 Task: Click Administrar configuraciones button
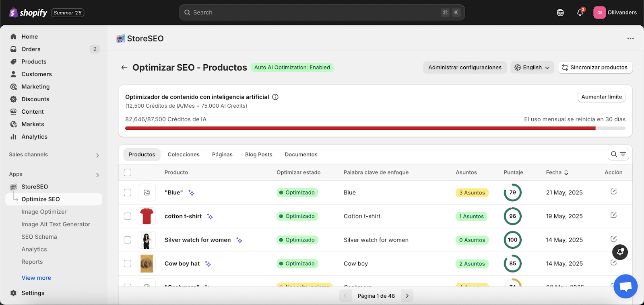pyautogui.click(x=465, y=68)
